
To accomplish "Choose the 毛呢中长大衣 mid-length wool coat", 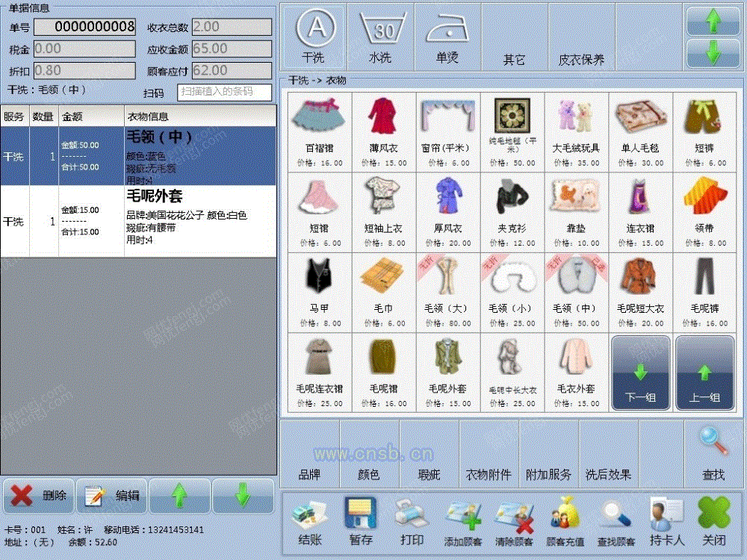I will point(512,373).
